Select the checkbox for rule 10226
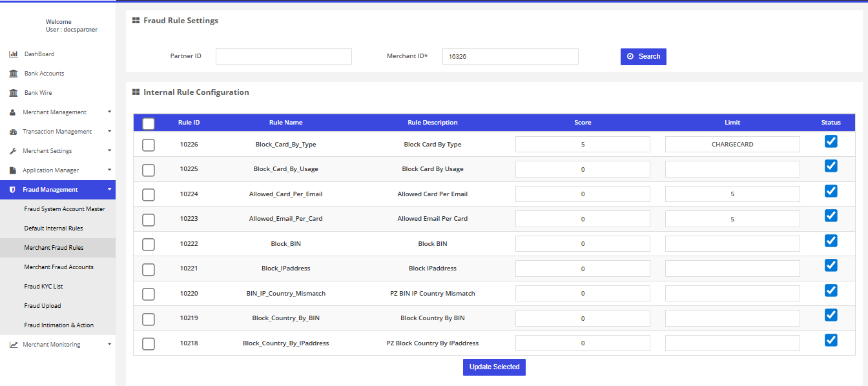868x386 pixels. tap(149, 145)
